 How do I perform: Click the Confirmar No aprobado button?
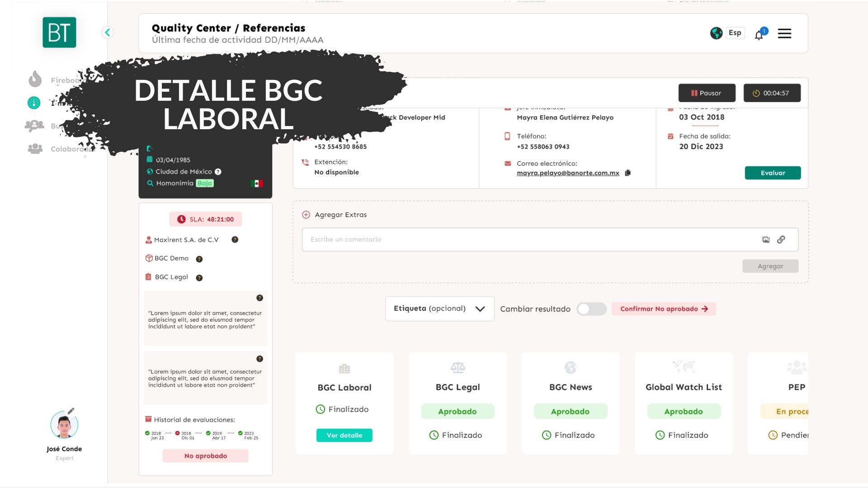point(664,309)
